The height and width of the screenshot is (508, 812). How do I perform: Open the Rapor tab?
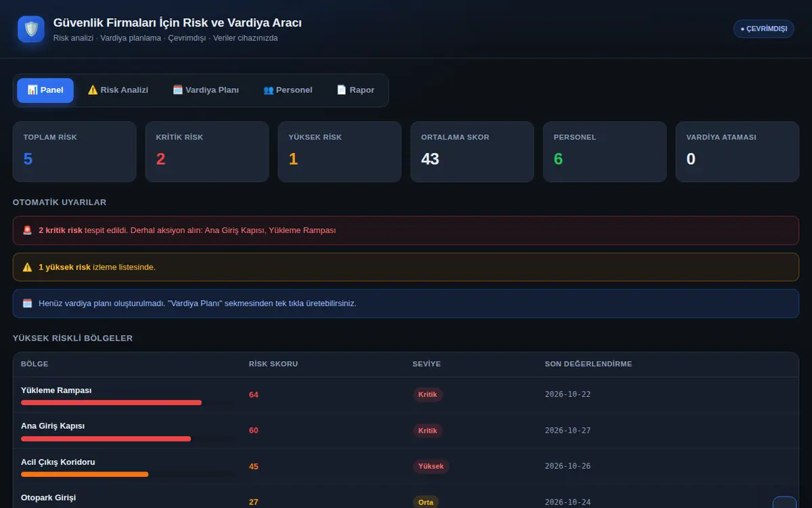point(355,90)
